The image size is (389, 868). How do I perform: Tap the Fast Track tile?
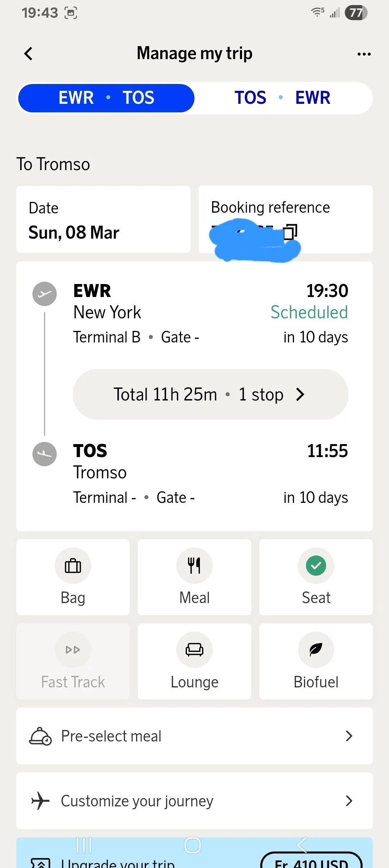73,661
